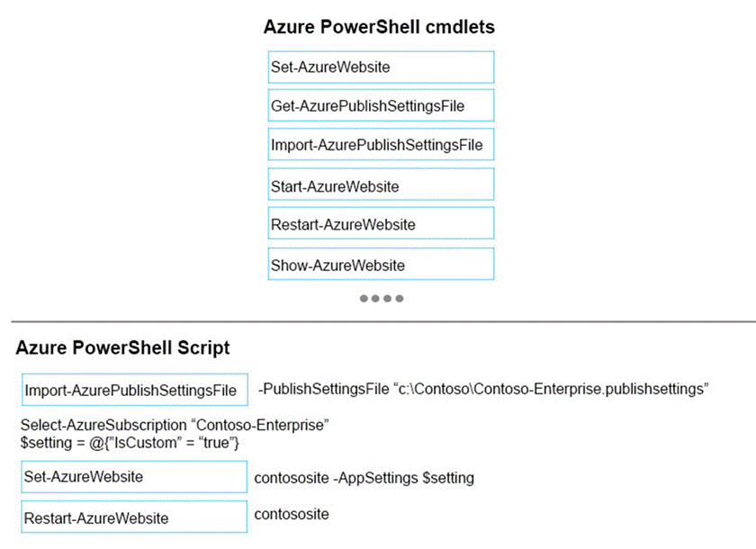Click the "Azure PowerShell cmdlets" heading
This screenshot has height=549, width=756.
(379, 27)
